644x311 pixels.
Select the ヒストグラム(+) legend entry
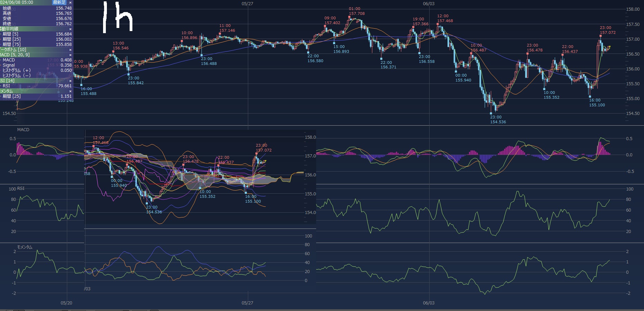pyautogui.click(x=34, y=70)
